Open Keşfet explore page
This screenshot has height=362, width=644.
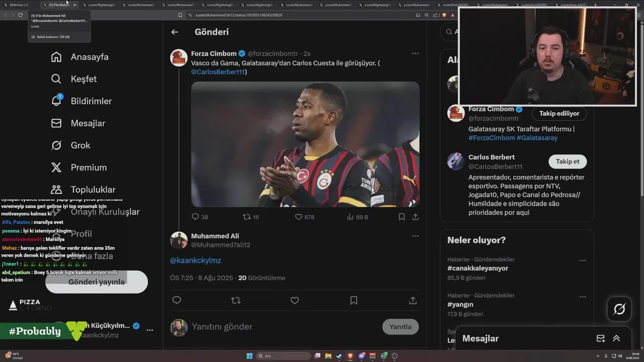click(x=73, y=79)
